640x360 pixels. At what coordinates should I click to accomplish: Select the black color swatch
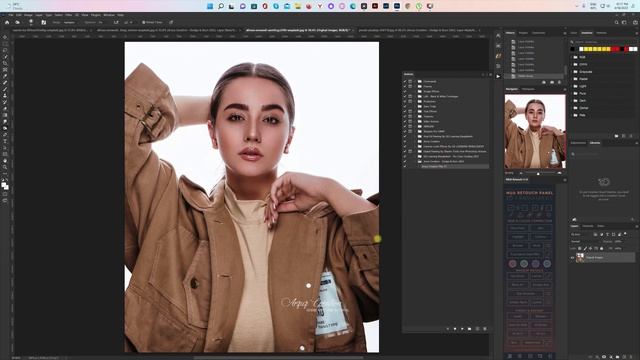573,49
